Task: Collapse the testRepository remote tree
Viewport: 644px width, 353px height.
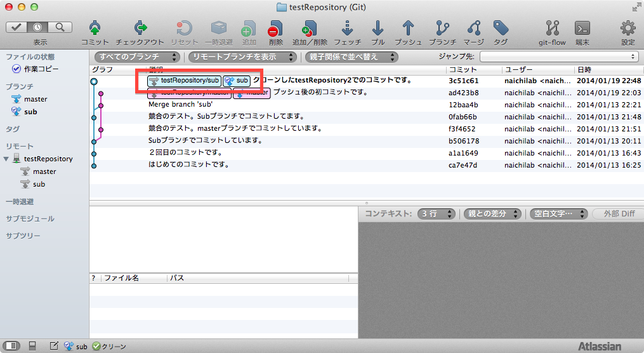Action: coord(6,159)
